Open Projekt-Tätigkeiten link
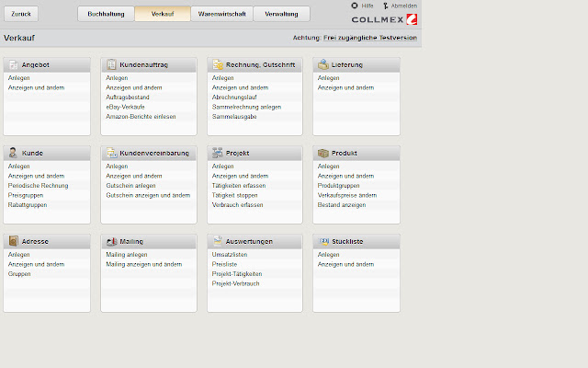 (x=237, y=274)
